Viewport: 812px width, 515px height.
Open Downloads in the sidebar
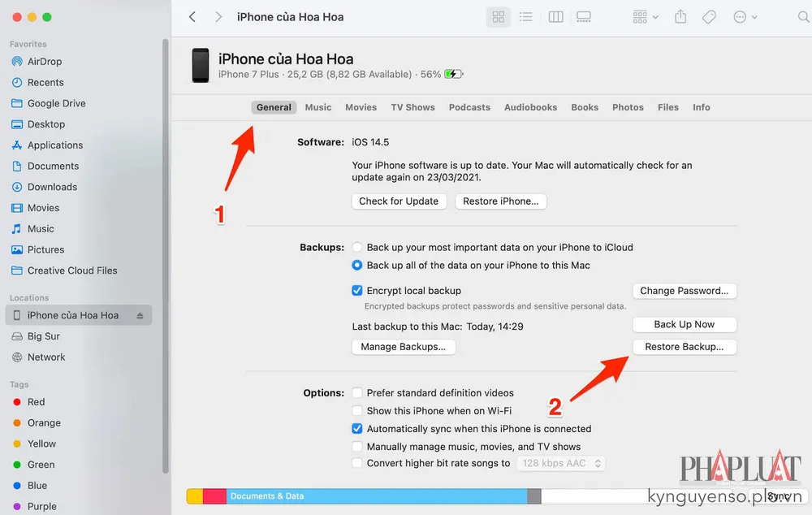[52, 187]
